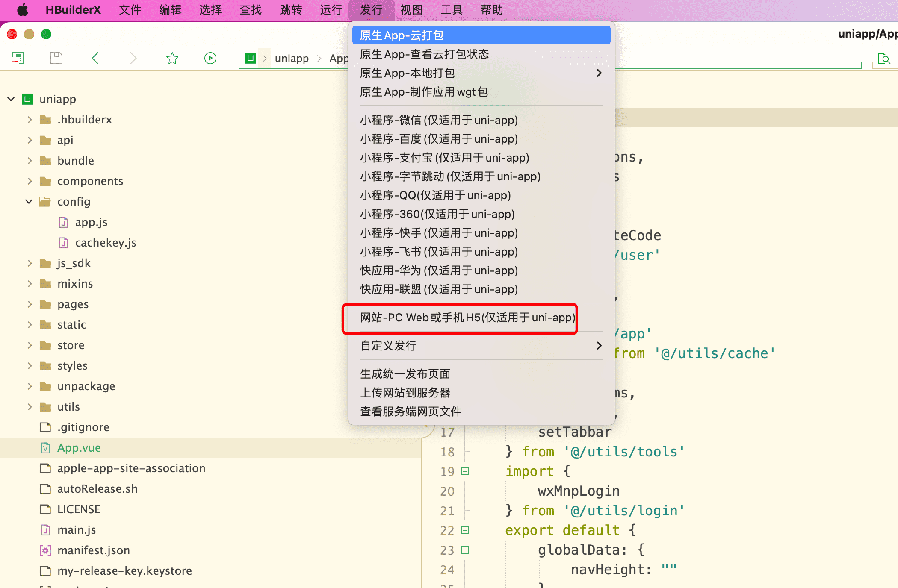Open the 帮助 menu

click(492, 10)
